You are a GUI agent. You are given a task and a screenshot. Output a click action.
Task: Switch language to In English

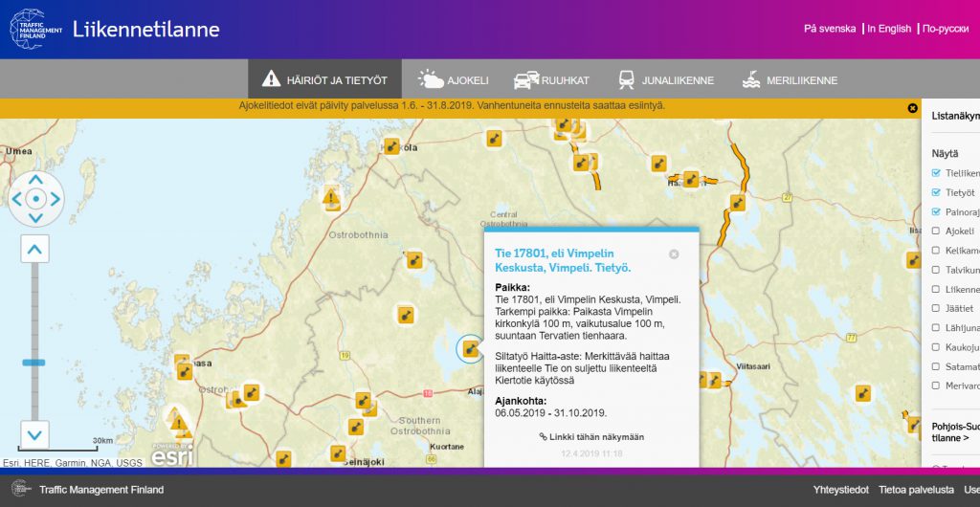(x=889, y=29)
